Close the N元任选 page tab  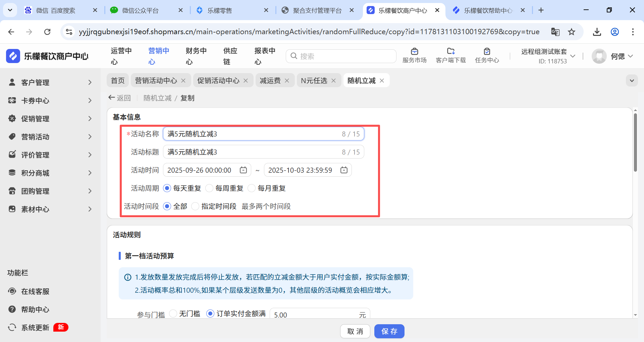click(333, 80)
